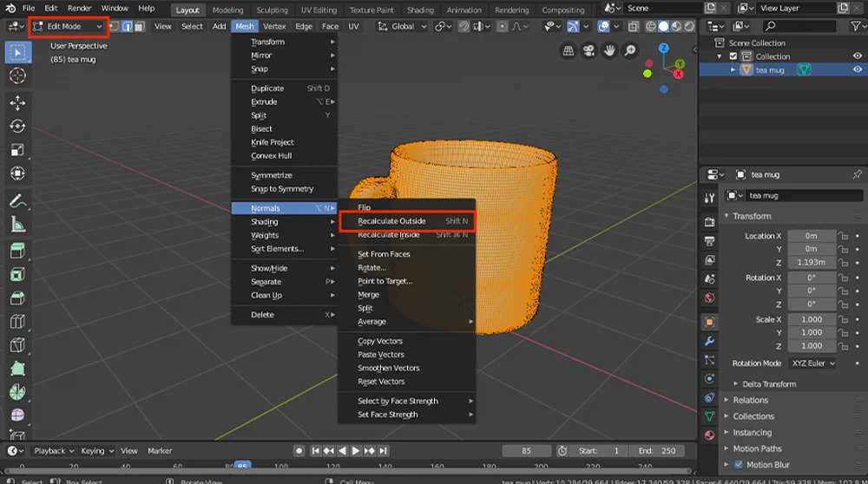
Task: Click the pan hand icon in viewport
Action: tap(609, 51)
